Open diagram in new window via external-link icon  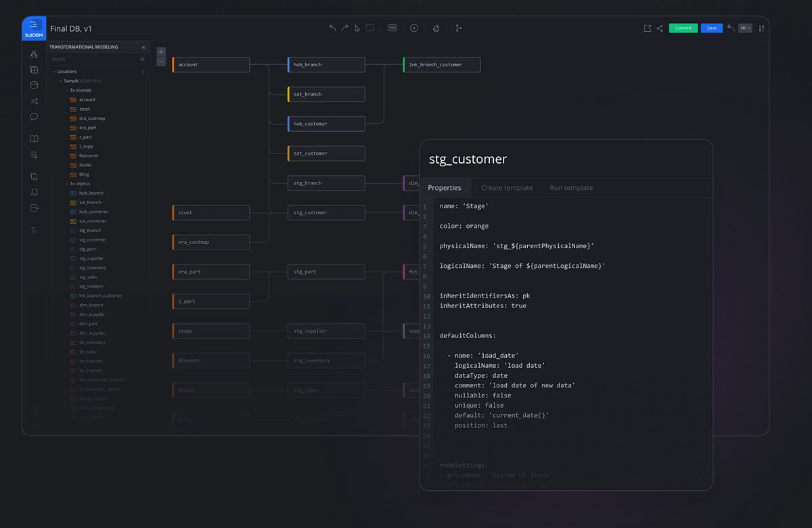point(647,28)
